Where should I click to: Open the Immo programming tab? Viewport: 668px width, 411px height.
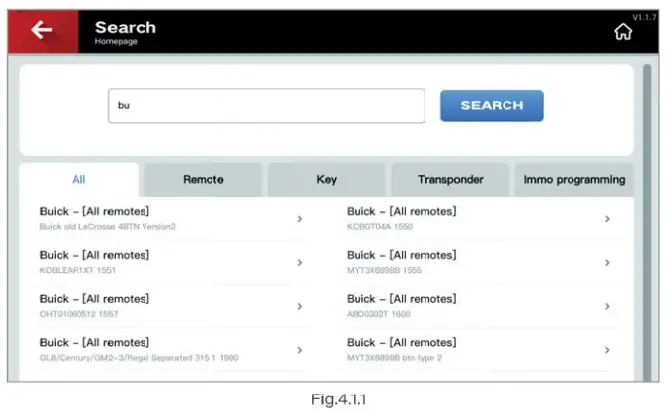[574, 179]
